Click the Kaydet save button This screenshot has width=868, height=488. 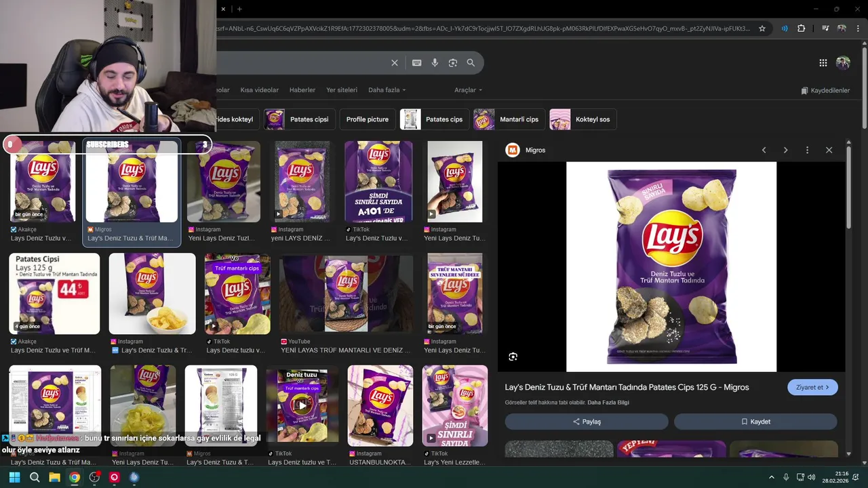click(x=755, y=422)
